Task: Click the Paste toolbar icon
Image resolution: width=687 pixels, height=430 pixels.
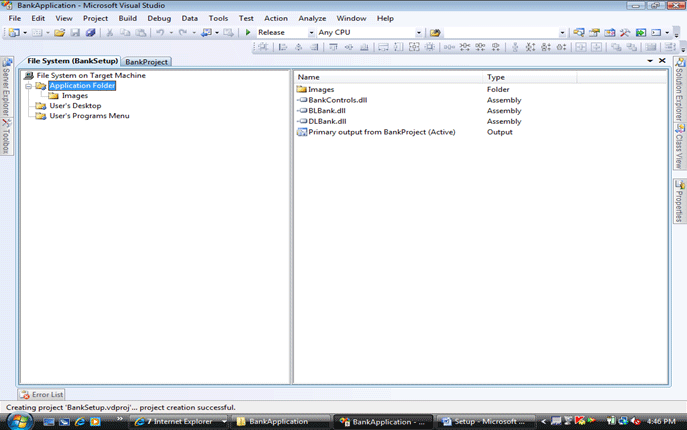Action: [141, 32]
